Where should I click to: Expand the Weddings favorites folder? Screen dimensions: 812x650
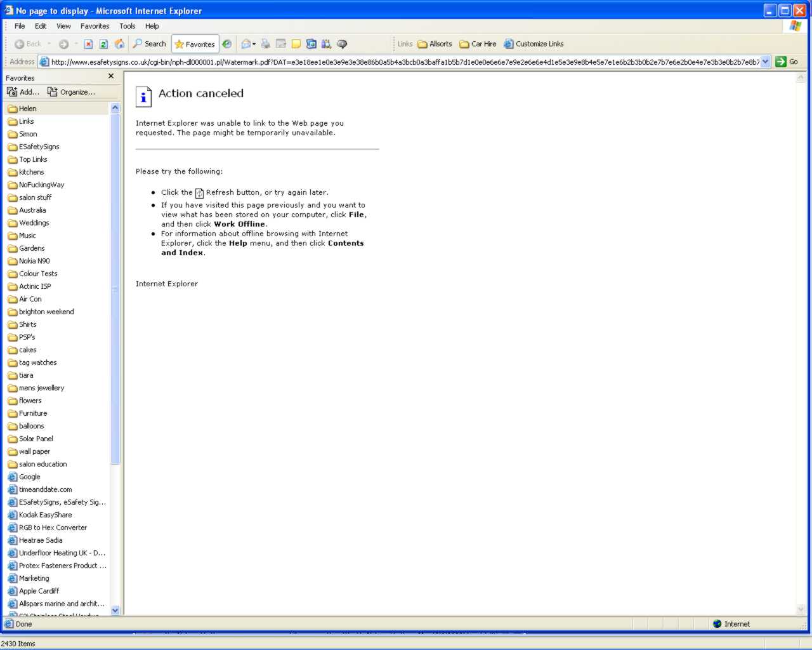pyautogui.click(x=34, y=223)
